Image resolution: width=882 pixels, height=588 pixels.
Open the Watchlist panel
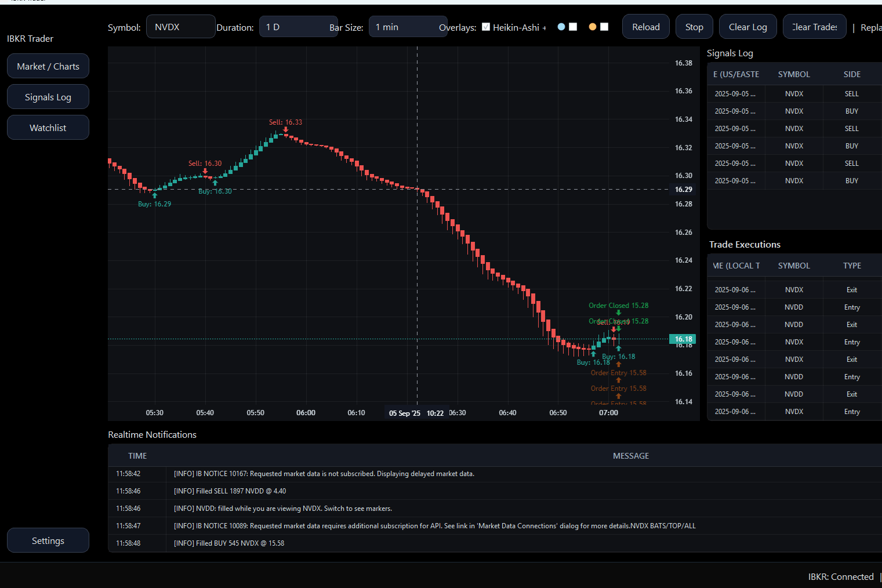(48, 127)
